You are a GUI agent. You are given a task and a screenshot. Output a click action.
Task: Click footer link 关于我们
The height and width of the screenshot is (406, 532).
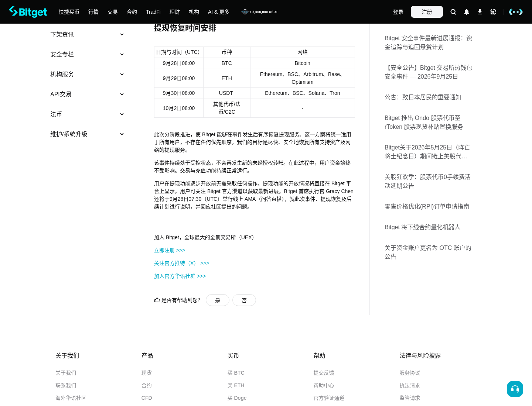(x=66, y=373)
